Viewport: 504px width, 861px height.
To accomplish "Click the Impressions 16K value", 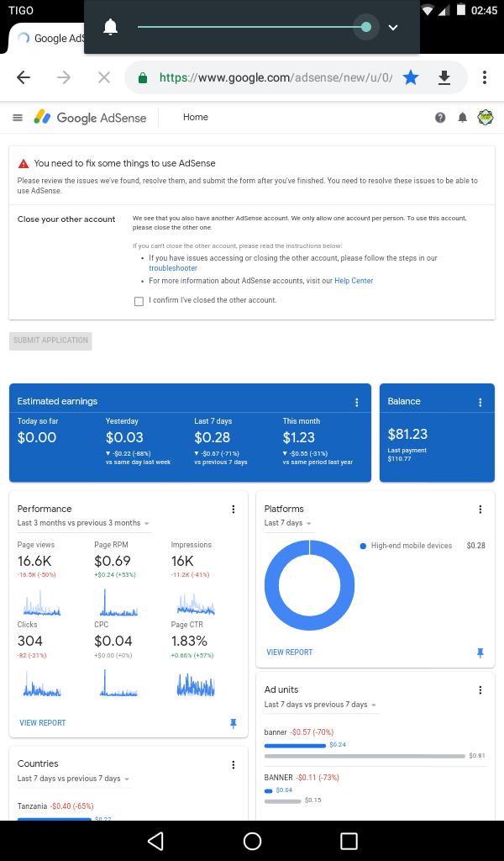I will click(x=182, y=561).
